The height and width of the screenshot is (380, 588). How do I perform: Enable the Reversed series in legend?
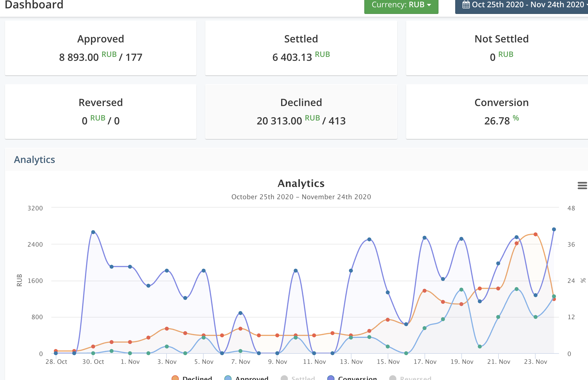415,378
